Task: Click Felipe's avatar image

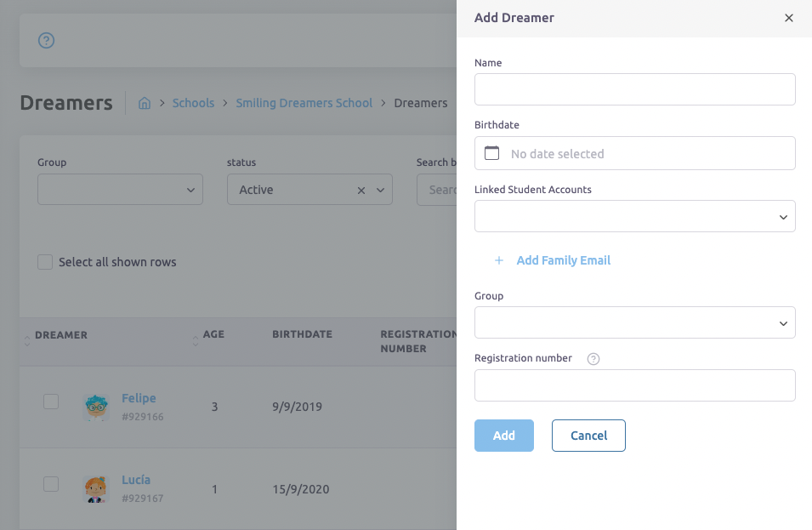Action: (96, 407)
